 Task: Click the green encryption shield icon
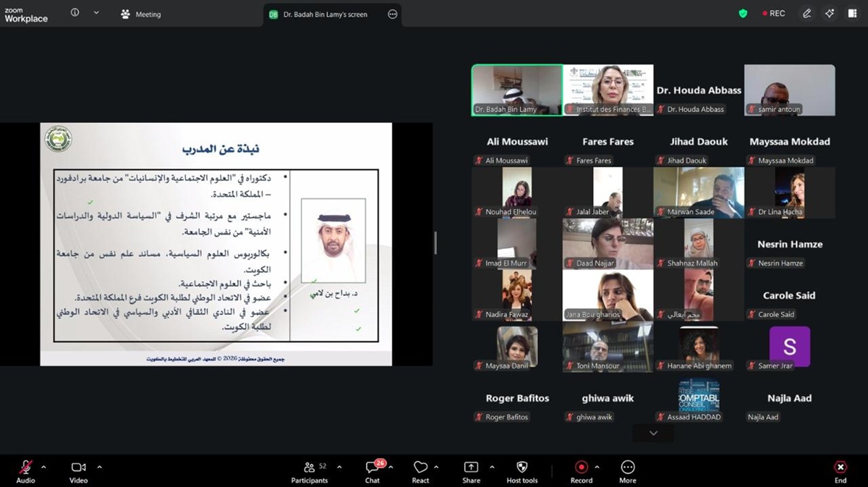click(x=743, y=14)
